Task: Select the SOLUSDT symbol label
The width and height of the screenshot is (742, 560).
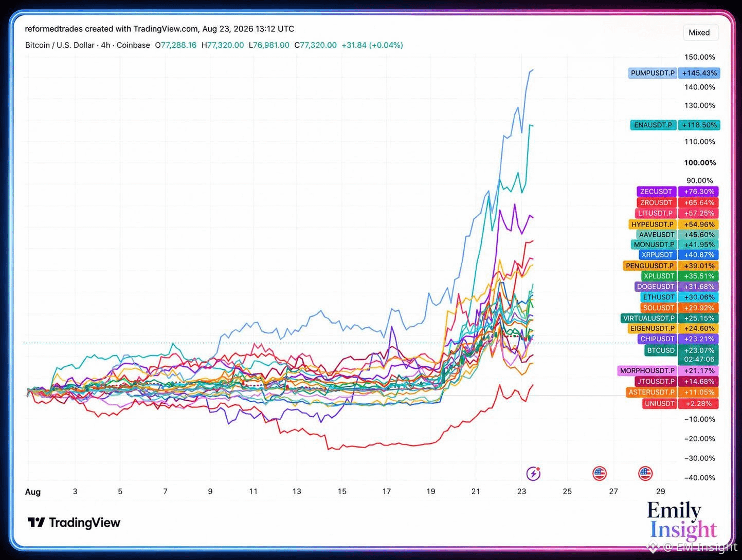Action: (659, 308)
